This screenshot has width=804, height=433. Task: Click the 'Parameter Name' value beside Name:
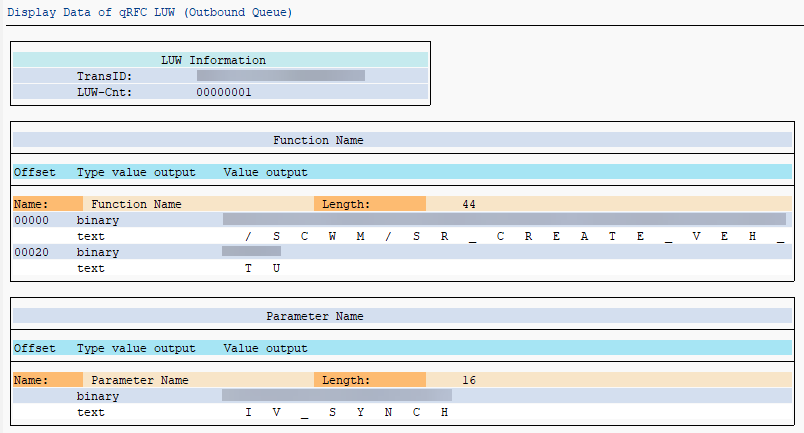click(140, 380)
